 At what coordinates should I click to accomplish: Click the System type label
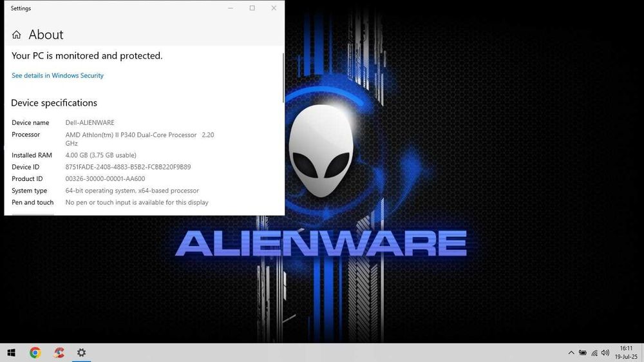point(29,191)
